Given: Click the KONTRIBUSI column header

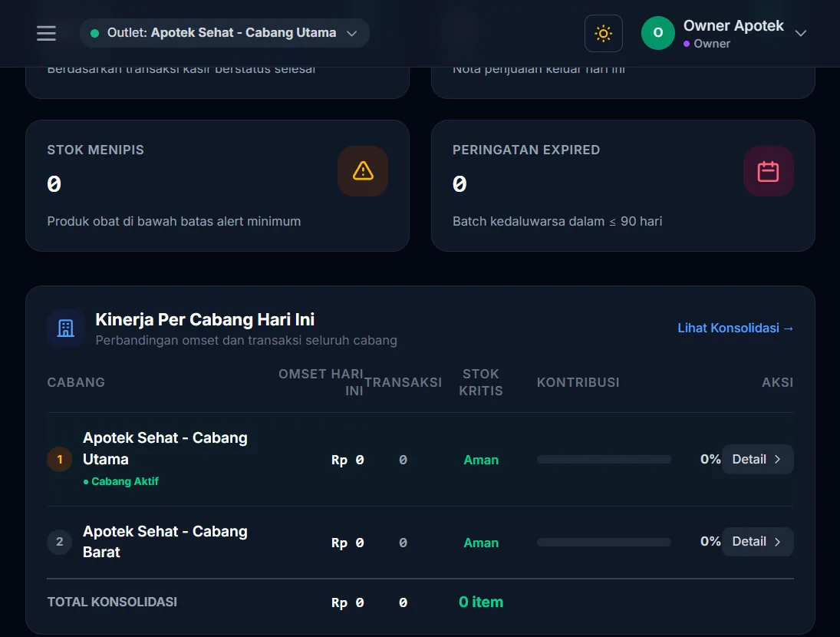Looking at the screenshot, I should coord(578,382).
